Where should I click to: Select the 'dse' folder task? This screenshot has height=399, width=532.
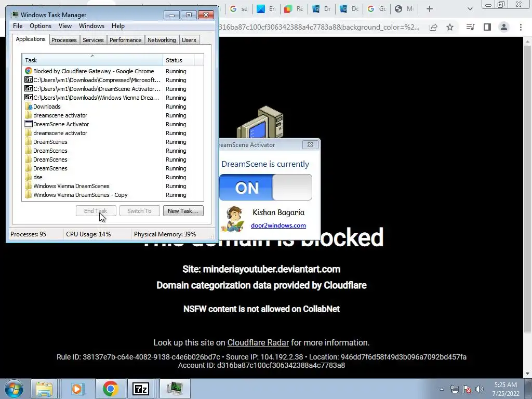pyautogui.click(x=113, y=177)
